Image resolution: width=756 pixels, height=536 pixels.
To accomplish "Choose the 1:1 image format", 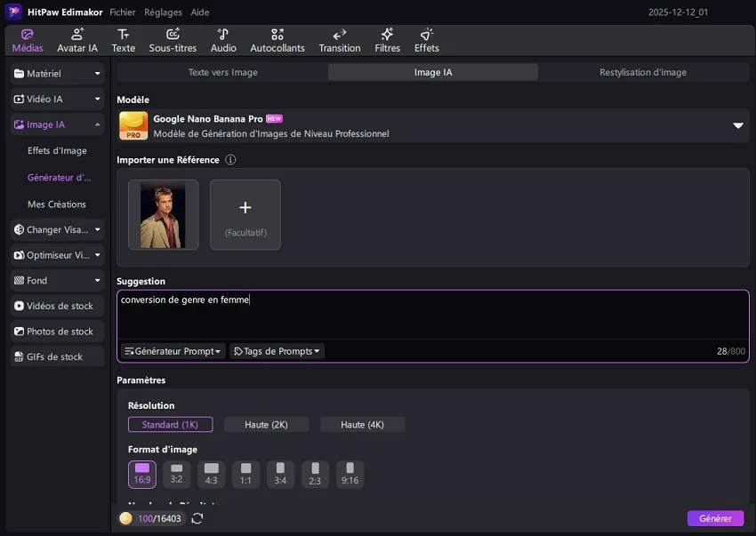I will tap(246, 474).
